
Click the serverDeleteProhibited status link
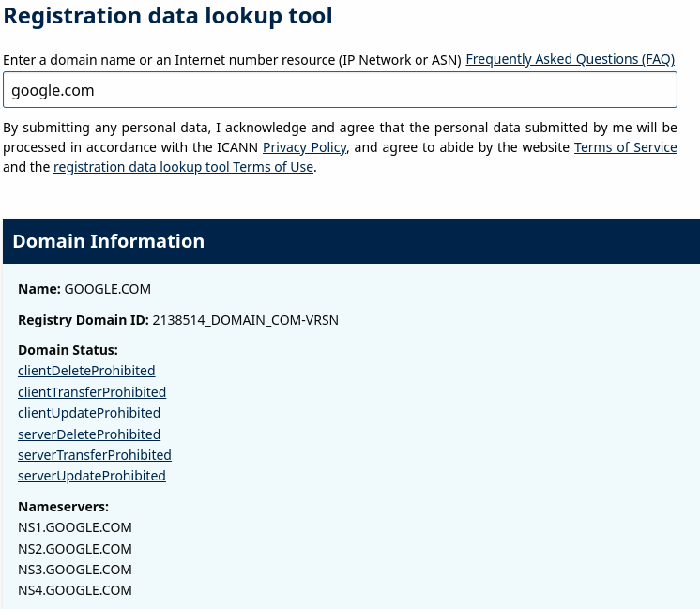89,434
